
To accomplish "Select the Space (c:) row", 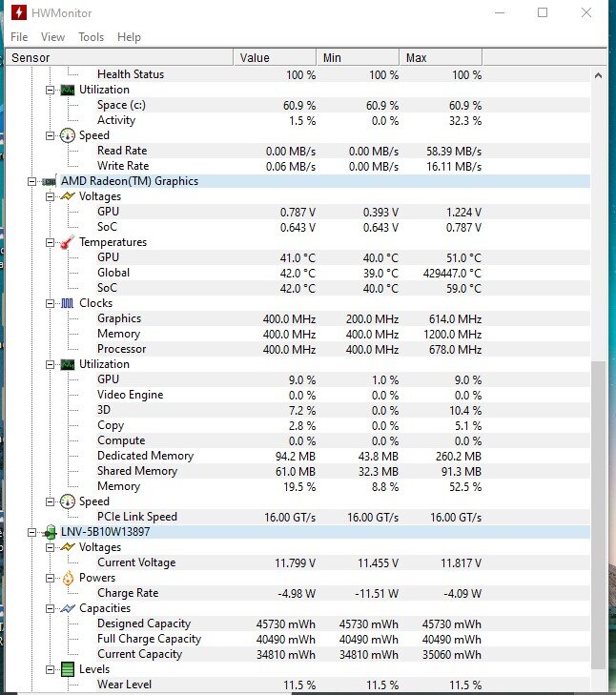I will [x=343, y=105].
